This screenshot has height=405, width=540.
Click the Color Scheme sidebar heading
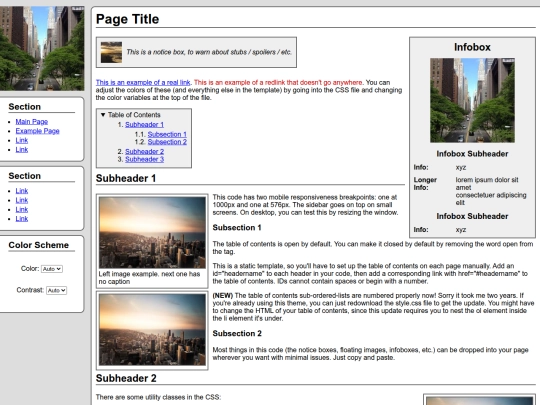point(39,245)
